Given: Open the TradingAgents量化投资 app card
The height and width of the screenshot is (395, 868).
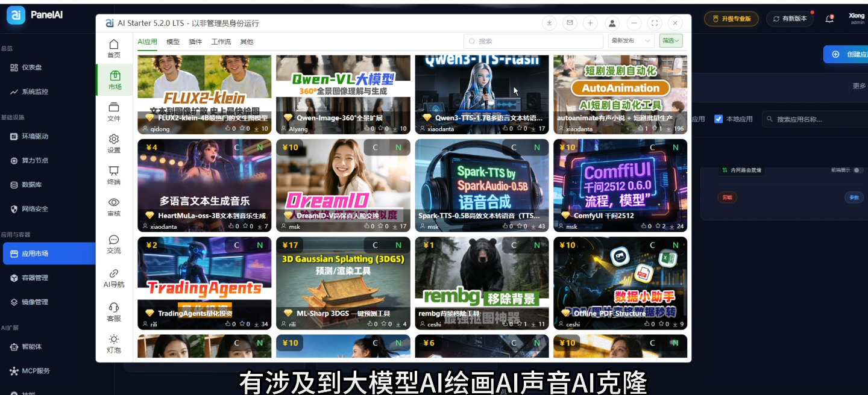Looking at the screenshot, I should coord(204,283).
